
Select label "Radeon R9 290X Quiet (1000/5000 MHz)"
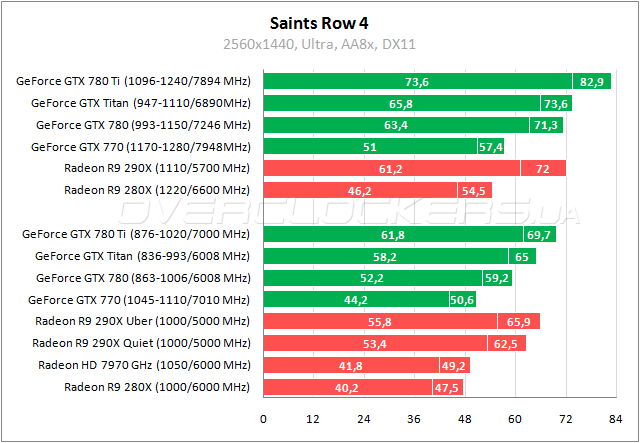coord(141,343)
